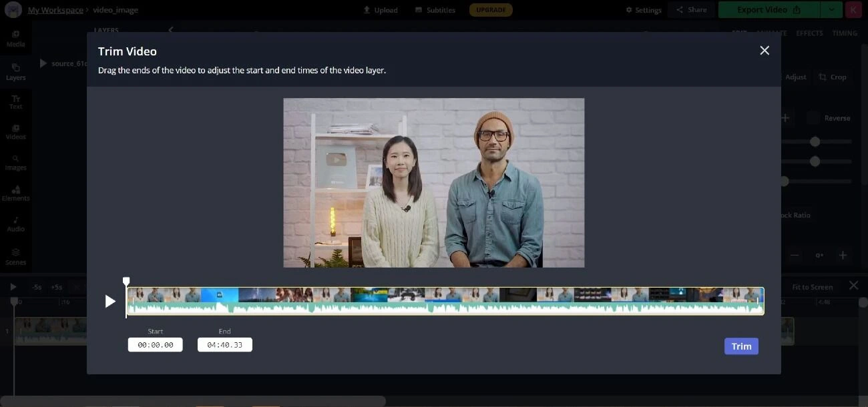Click the UPGRADE button in the top bar
The width and height of the screenshot is (868, 407).
click(491, 9)
